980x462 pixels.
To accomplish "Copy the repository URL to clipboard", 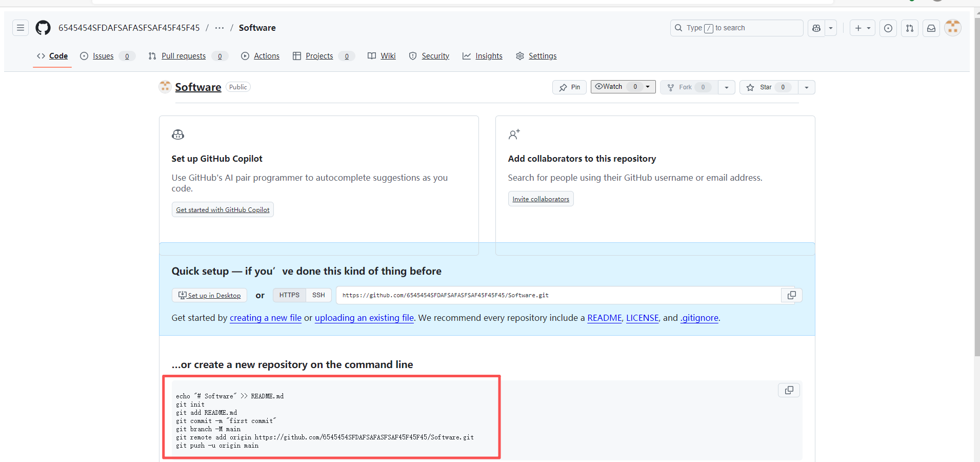I will [792, 295].
